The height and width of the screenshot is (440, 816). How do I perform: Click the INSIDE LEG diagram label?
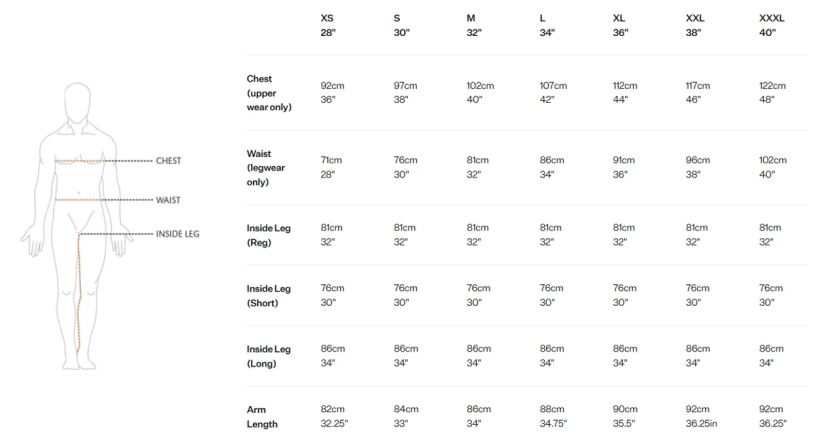pos(177,234)
